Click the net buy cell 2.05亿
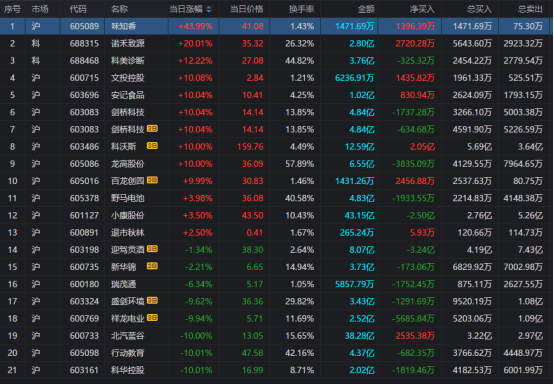Image resolution: width=554 pixels, height=384 pixels. [422, 147]
